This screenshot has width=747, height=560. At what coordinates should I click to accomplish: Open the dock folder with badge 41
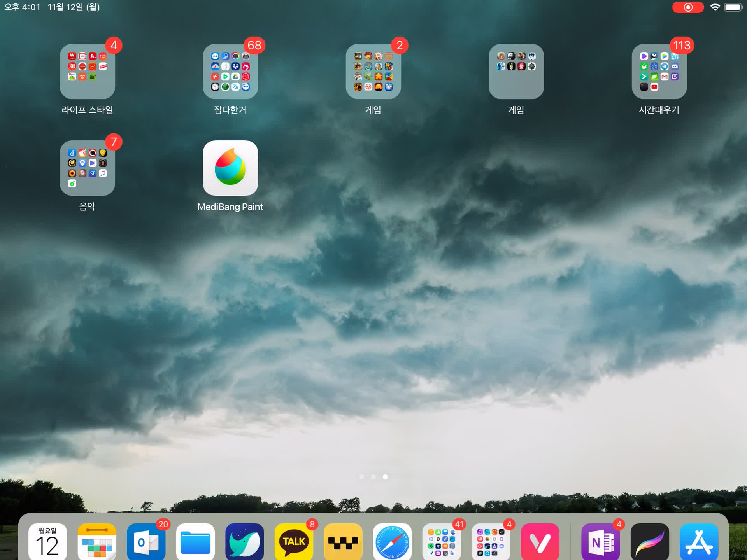[x=442, y=541]
